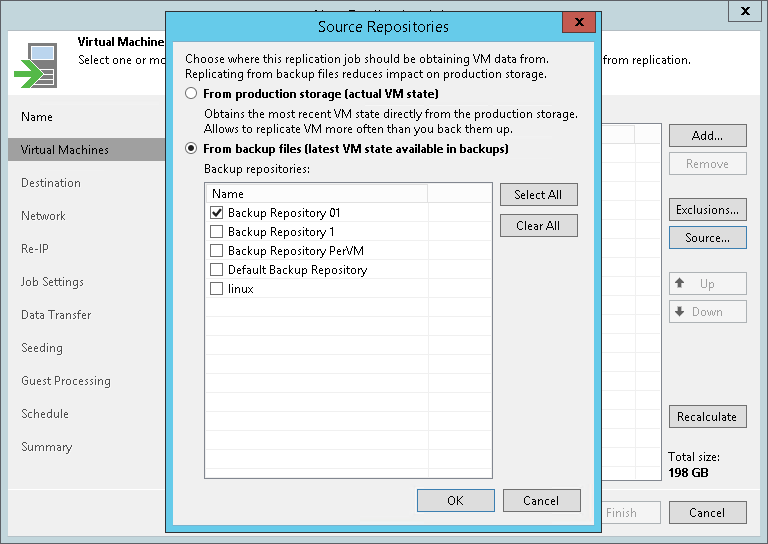Click Source... button in wizard window
Viewport: 768px width, 544px height.
pos(708,238)
